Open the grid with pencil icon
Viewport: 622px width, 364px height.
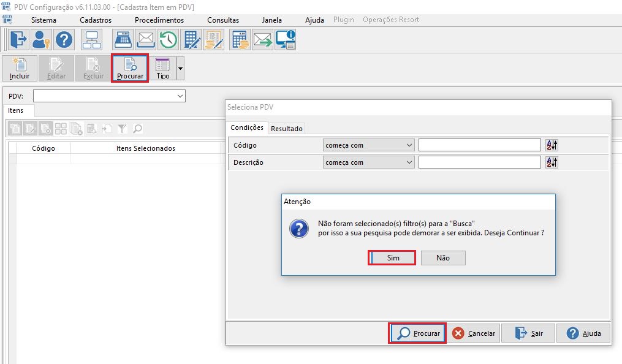191,40
